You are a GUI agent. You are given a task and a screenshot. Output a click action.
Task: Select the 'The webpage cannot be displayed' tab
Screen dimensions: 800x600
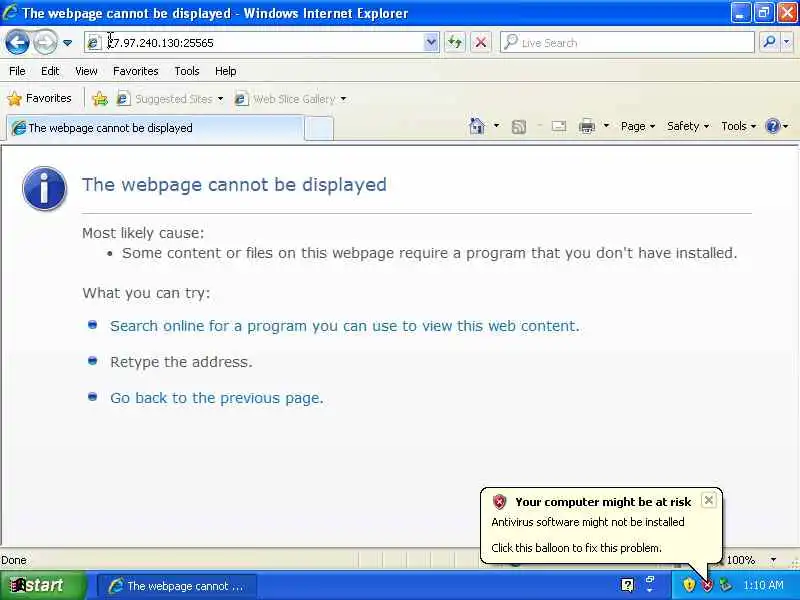pyautogui.click(x=155, y=128)
